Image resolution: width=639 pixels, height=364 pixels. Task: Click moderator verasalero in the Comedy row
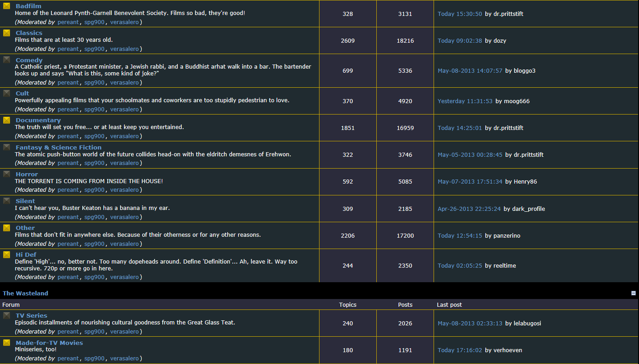125,82
